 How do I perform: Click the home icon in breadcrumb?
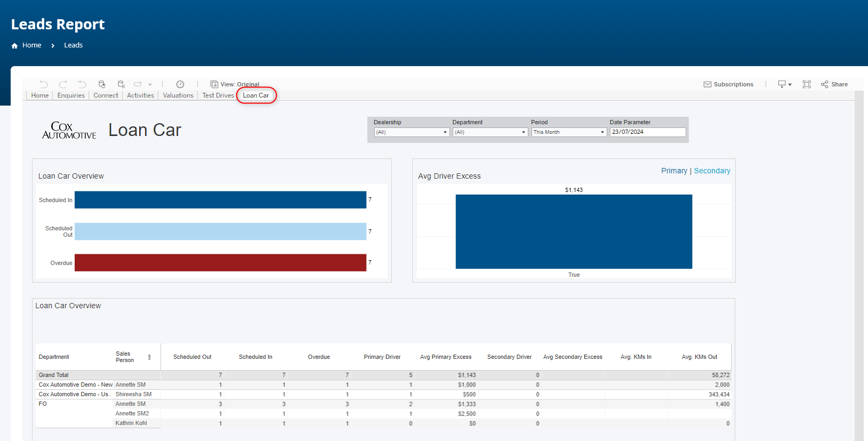click(x=14, y=46)
